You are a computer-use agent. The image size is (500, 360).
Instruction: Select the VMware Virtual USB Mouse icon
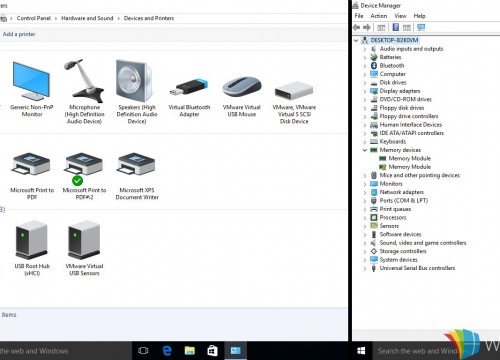click(242, 87)
